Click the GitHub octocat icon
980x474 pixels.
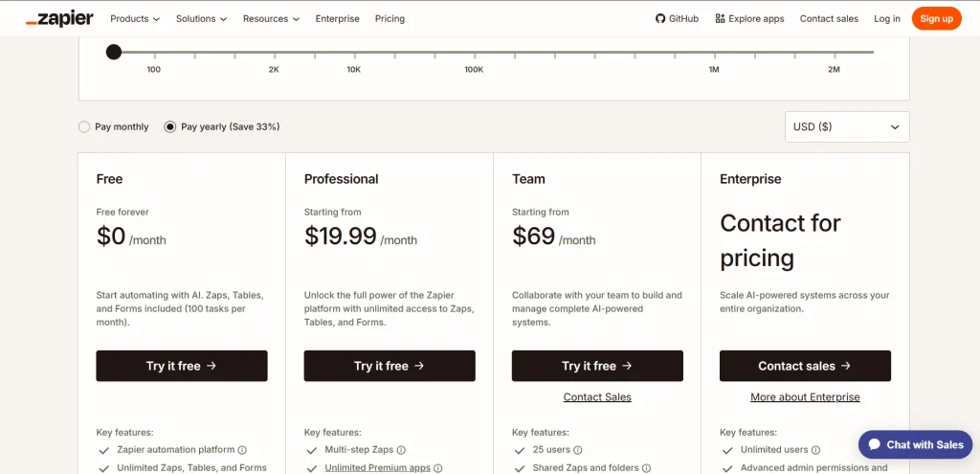pyautogui.click(x=660, y=19)
